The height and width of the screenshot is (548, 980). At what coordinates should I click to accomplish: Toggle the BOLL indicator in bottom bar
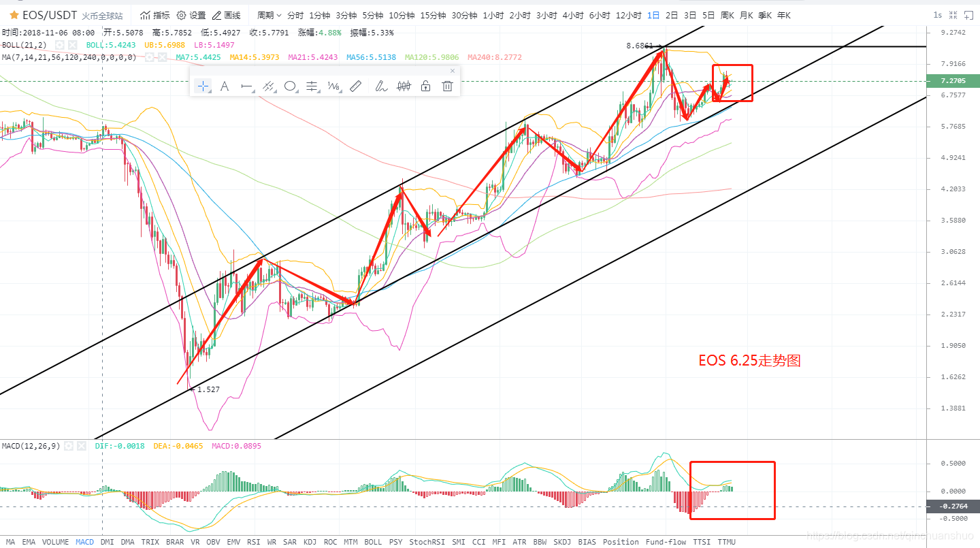tap(373, 542)
